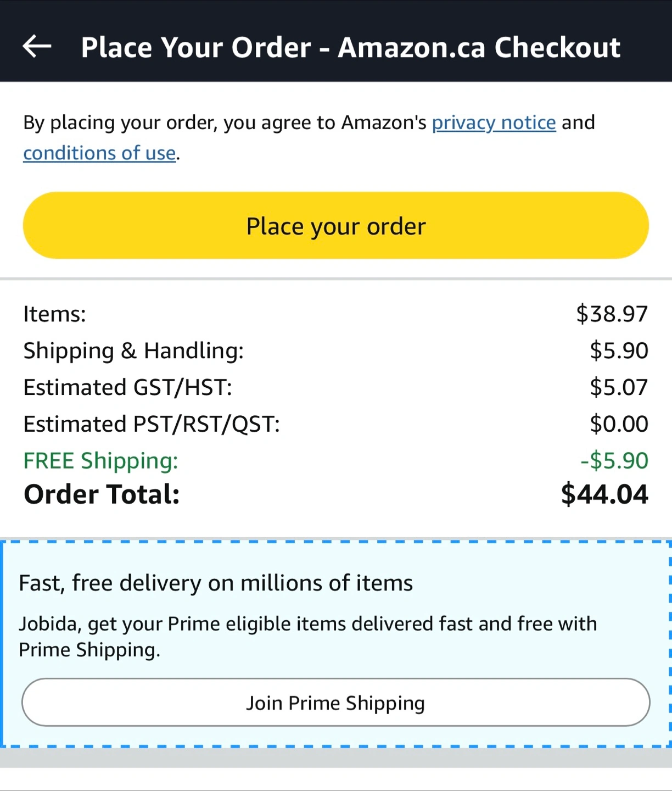
Task: Click the $5.07 tax amount
Action: [619, 387]
